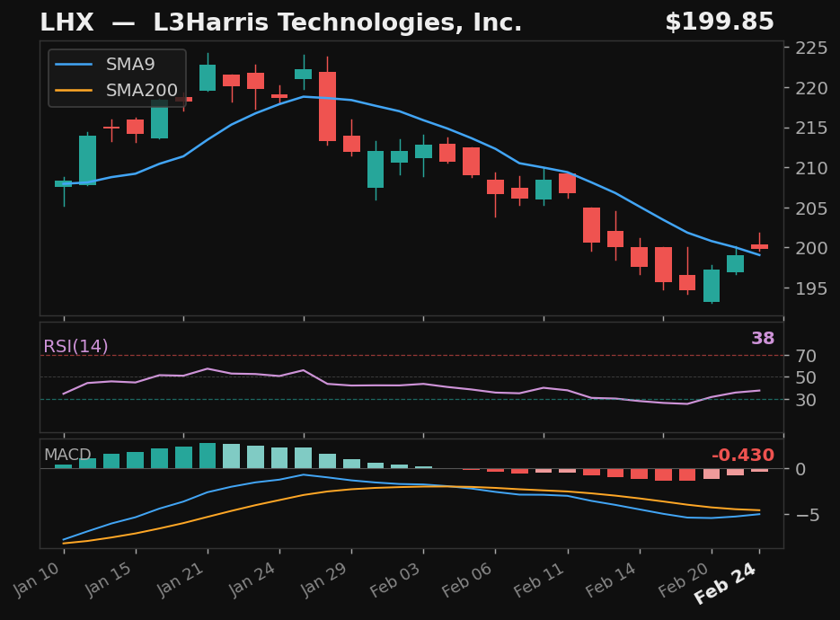Click the Feb 11 date label
The image size is (840, 620).
[x=539, y=580]
